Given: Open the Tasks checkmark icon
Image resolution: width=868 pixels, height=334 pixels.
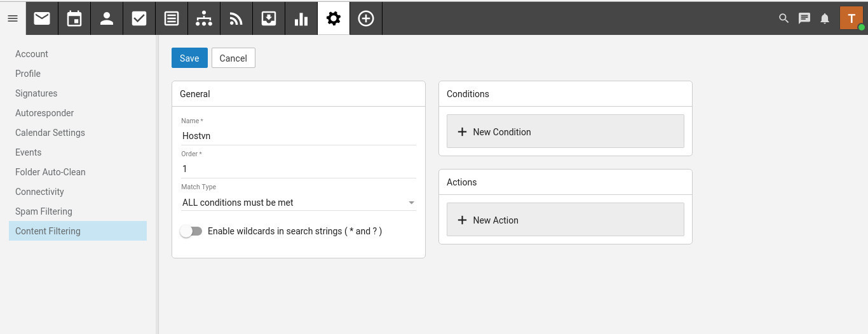Looking at the screenshot, I should 139,18.
